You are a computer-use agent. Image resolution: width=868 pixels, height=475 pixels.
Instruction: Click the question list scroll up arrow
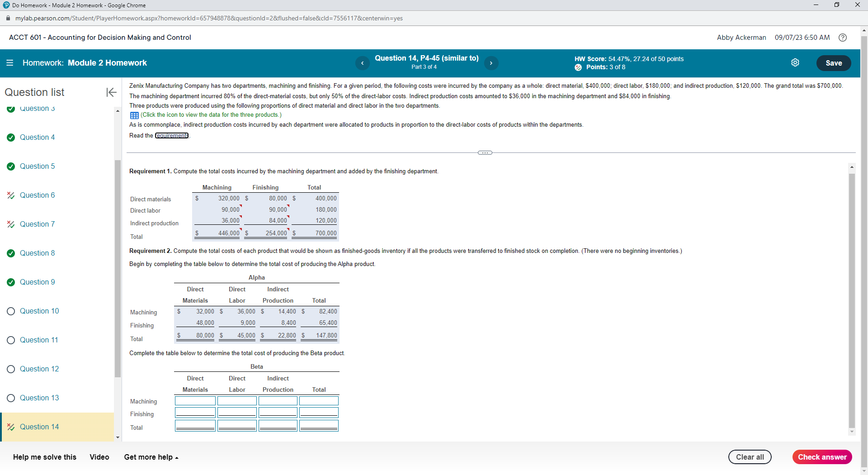118,111
